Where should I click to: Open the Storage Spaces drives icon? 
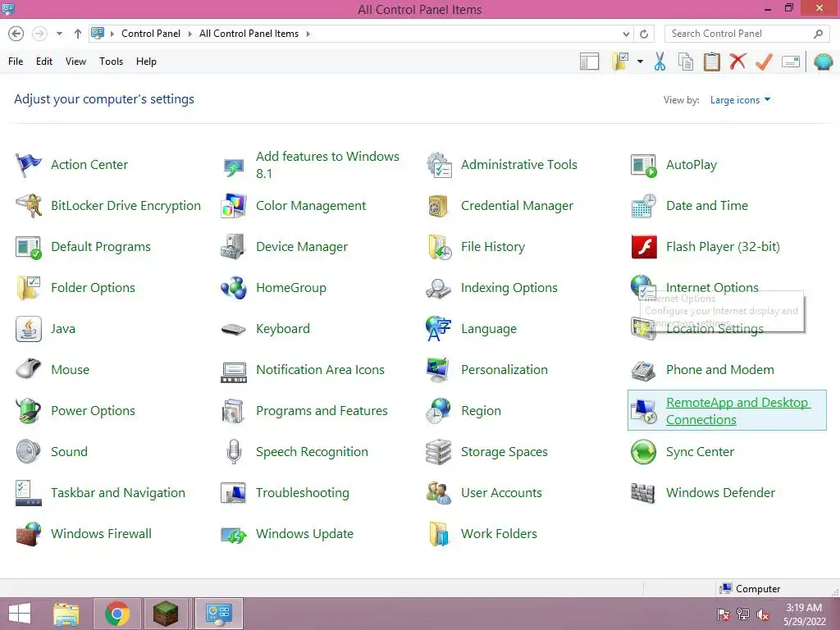(439, 452)
